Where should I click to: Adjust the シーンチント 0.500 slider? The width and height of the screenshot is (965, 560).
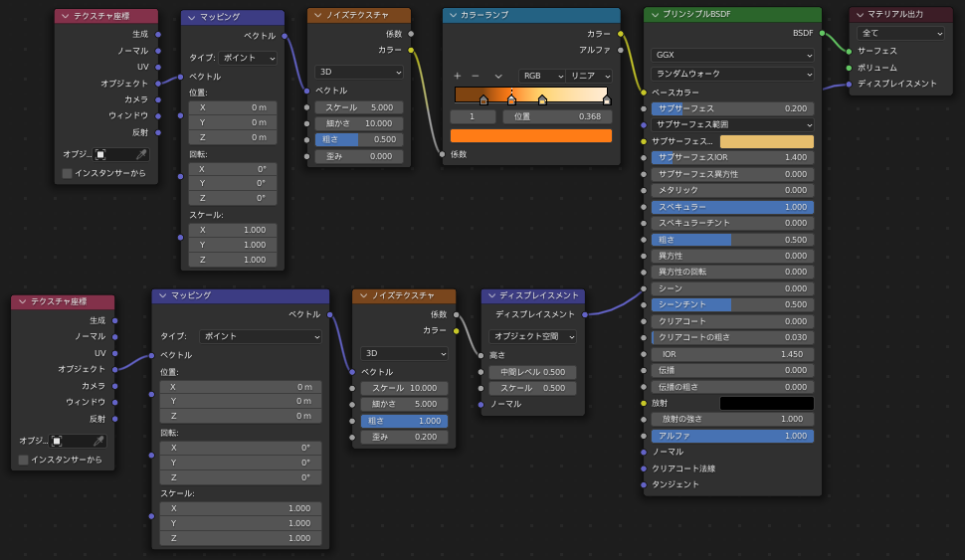pos(732,304)
